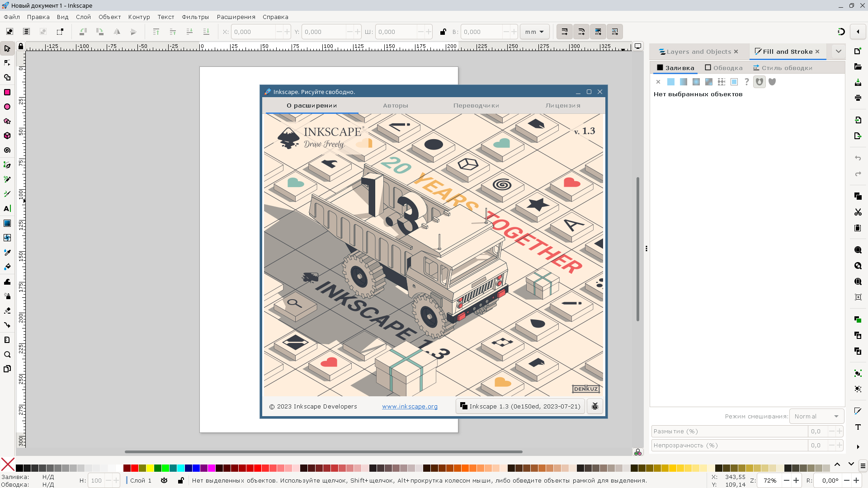The height and width of the screenshot is (488, 868).
Task: Close the Fill and Stroke panel tab
Action: click(x=817, y=52)
